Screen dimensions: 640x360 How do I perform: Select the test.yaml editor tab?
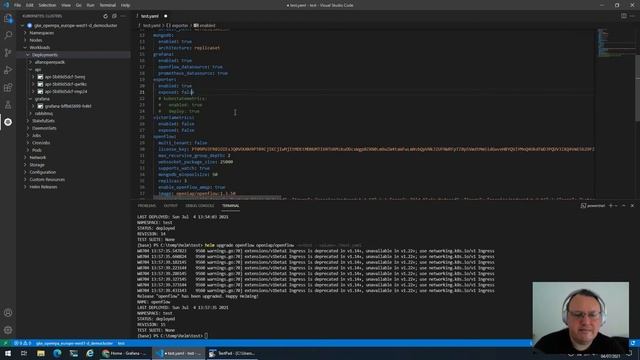point(150,16)
